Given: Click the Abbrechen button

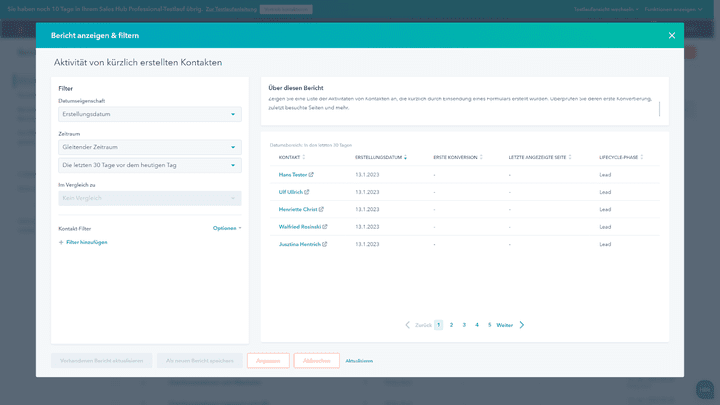Looking at the screenshot, I should pyautogui.click(x=316, y=360).
